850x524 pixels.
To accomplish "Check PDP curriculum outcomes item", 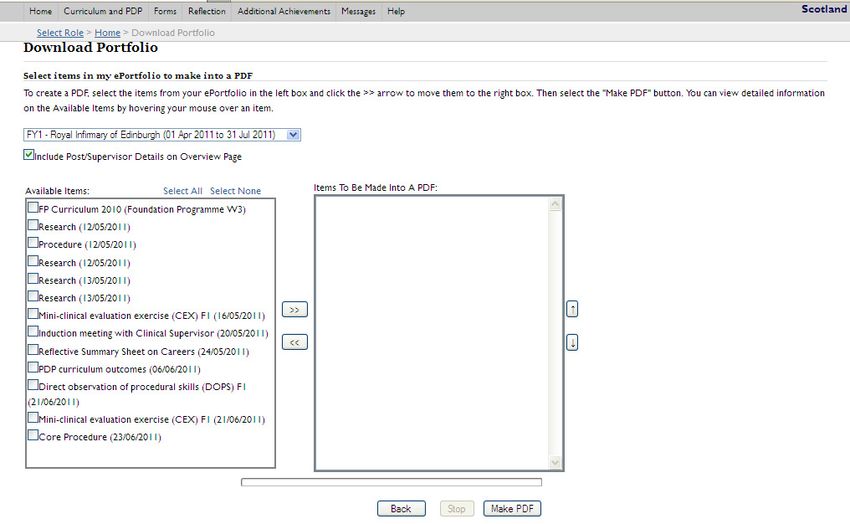I will point(33,367).
